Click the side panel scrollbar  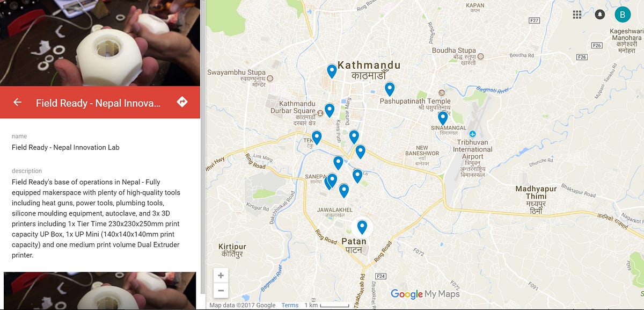pyautogui.click(x=203, y=146)
